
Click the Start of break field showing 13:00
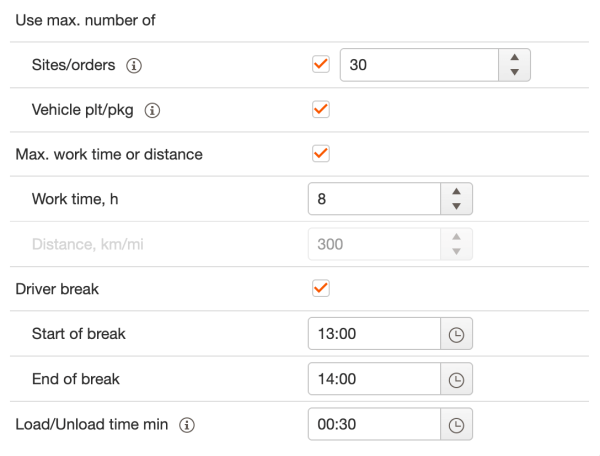(375, 334)
